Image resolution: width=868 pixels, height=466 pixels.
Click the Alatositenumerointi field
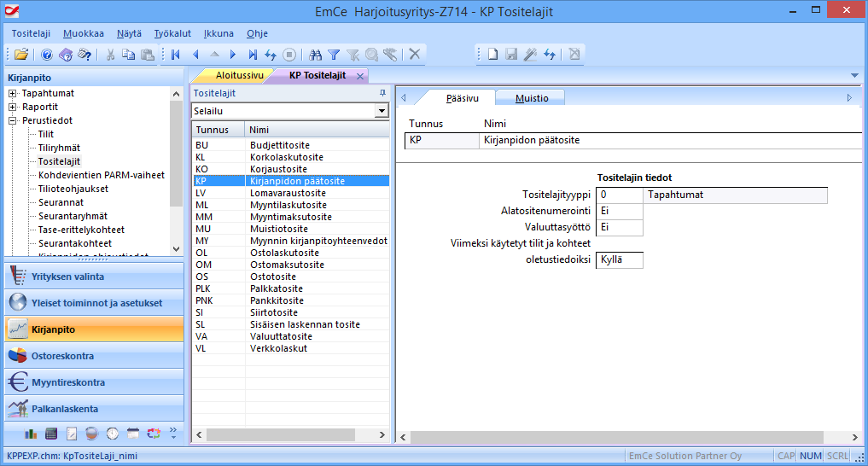tap(620, 211)
